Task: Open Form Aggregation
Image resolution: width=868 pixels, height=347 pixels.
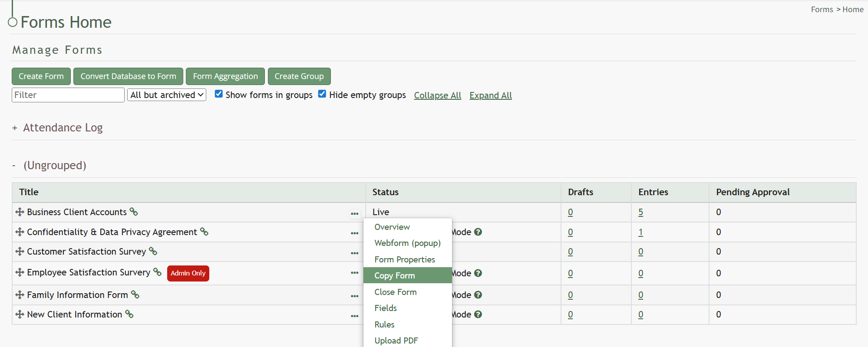Action: (x=225, y=76)
